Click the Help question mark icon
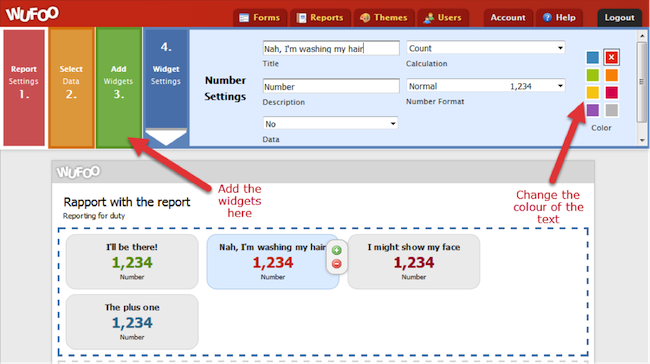The height and width of the screenshot is (364, 650). (547, 17)
